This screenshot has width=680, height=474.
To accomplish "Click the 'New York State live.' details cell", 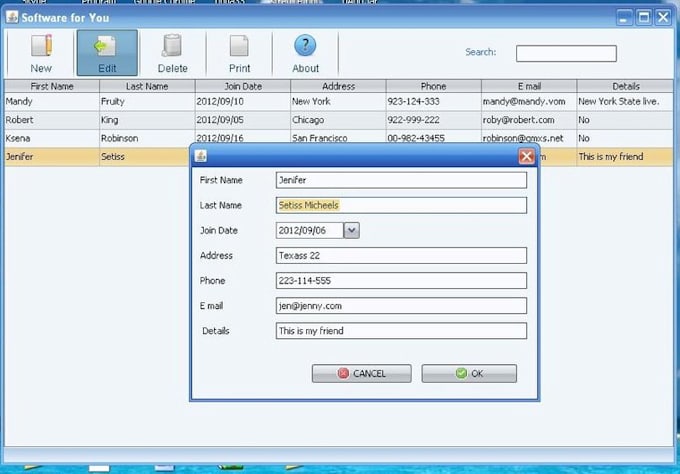I will click(x=625, y=101).
